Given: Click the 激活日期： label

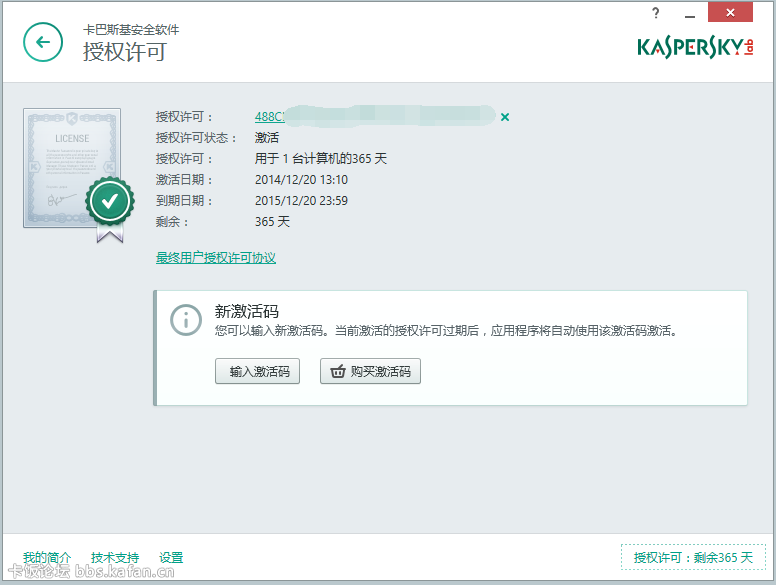Looking at the screenshot, I should pyautogui.click(x=184, y=180).
